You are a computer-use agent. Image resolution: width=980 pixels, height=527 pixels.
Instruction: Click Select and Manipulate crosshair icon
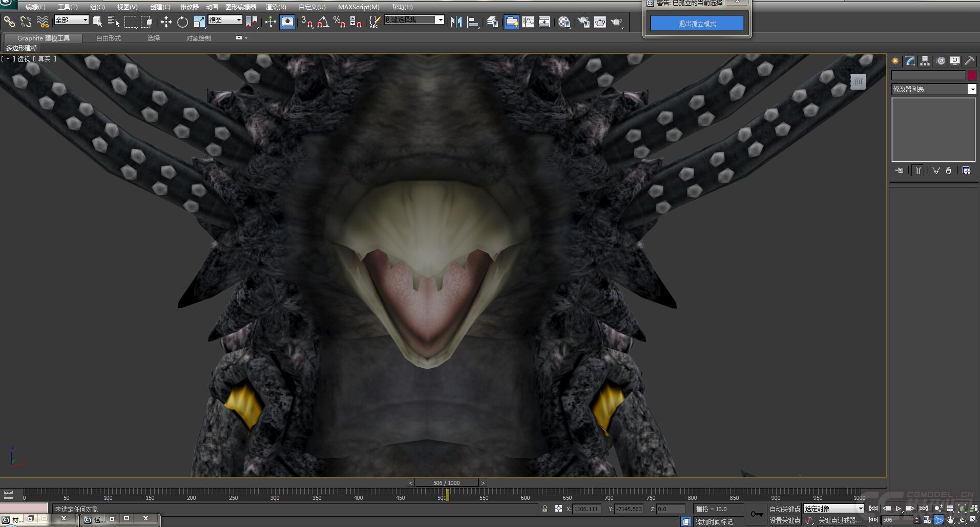[x=270, y=22]
